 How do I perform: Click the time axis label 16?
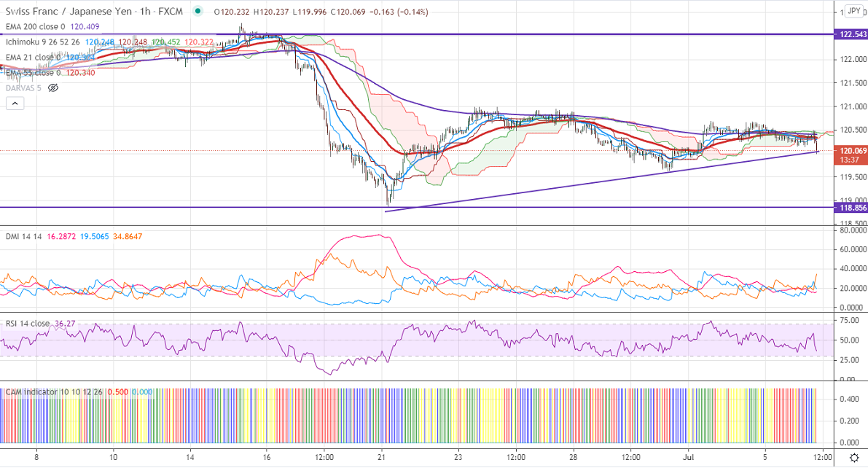click(x=266, y=458)
